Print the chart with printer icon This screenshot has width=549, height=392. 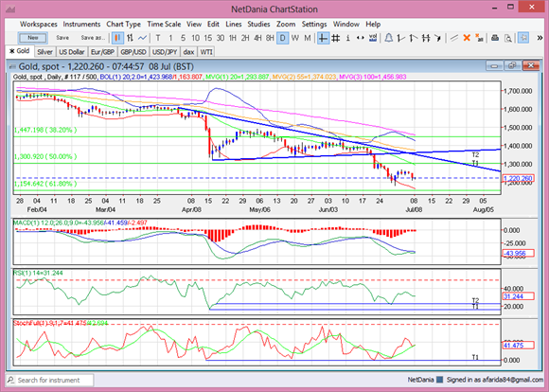495,38
